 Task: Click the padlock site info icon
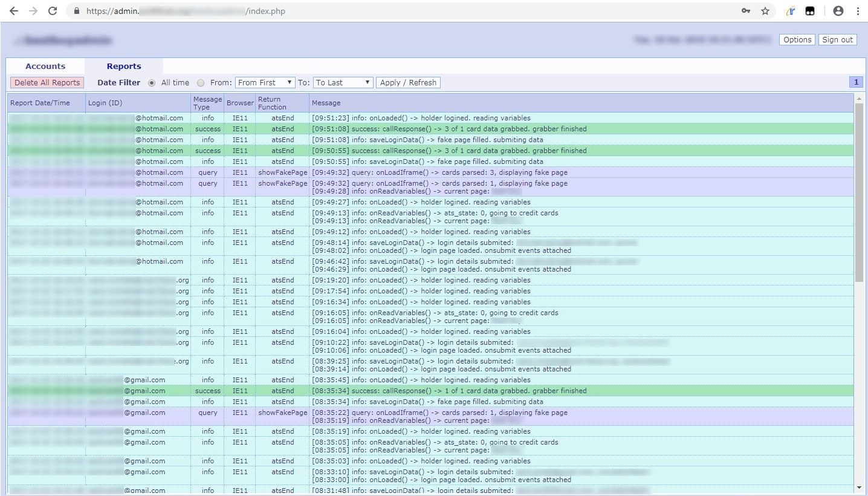(x=76, y=11)
